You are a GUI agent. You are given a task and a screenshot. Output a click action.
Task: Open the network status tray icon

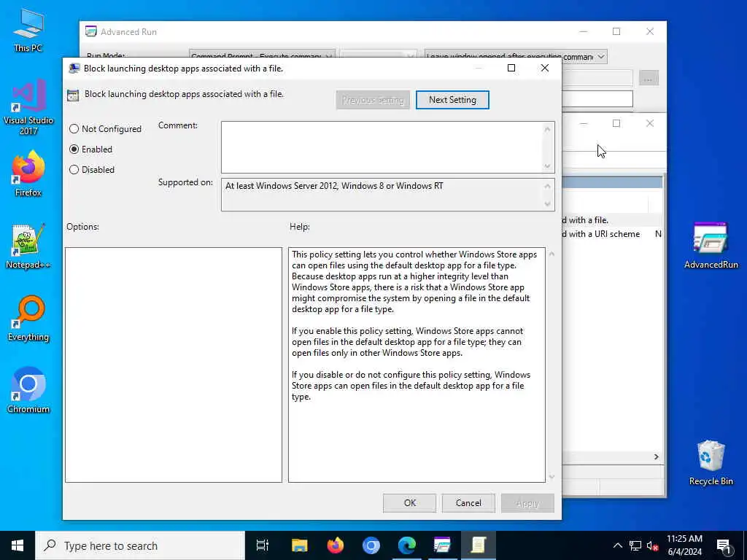click(x=635, y=545)
